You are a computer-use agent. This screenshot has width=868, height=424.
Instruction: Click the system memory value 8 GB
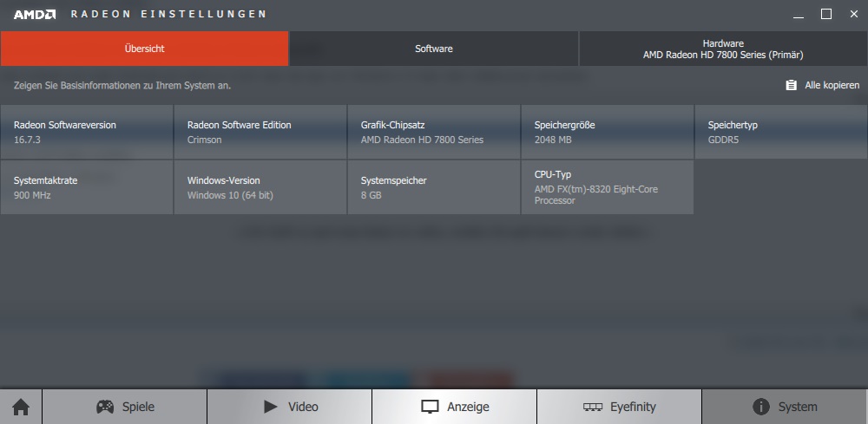(371, 195)
